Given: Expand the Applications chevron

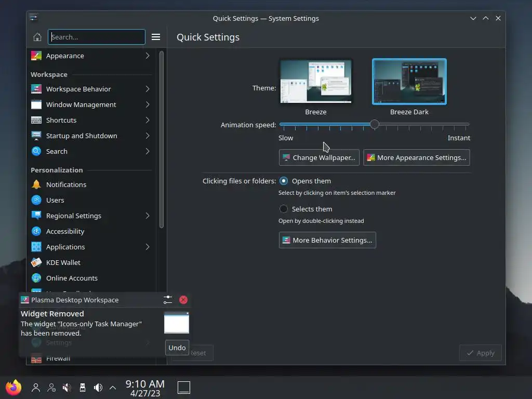Looking at the screenshot, I should [x=148, y=247].
